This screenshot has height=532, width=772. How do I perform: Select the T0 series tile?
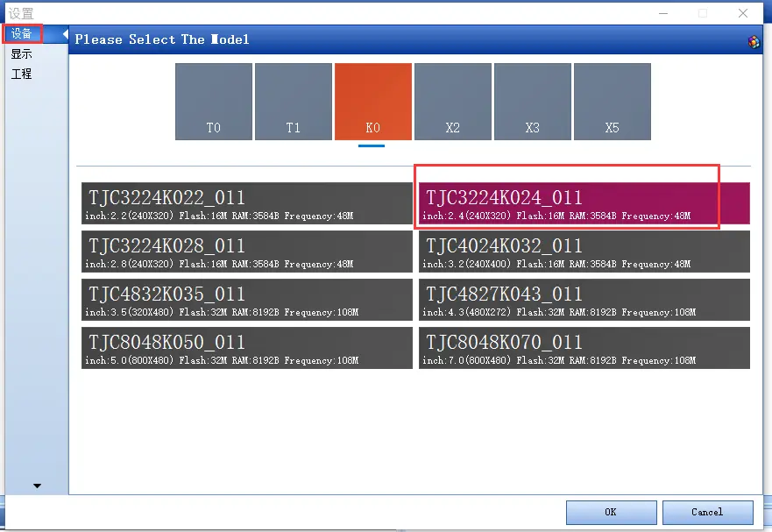[x=214, y=101]
